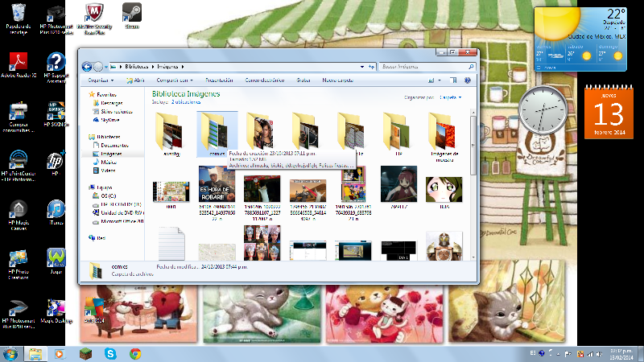This screenshot has height=362, width=644.
Task: Click the orange calendar gadget
Action: point(609,112)
